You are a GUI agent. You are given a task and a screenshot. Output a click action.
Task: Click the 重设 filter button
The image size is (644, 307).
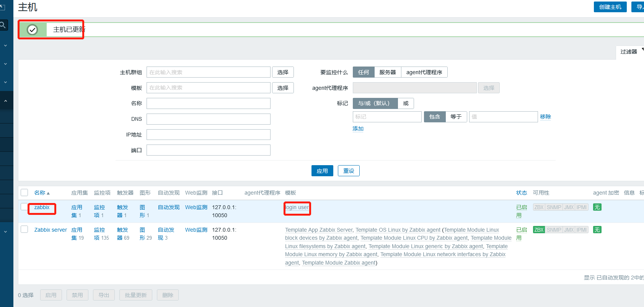pyautogui.click(x=349, y=171)
